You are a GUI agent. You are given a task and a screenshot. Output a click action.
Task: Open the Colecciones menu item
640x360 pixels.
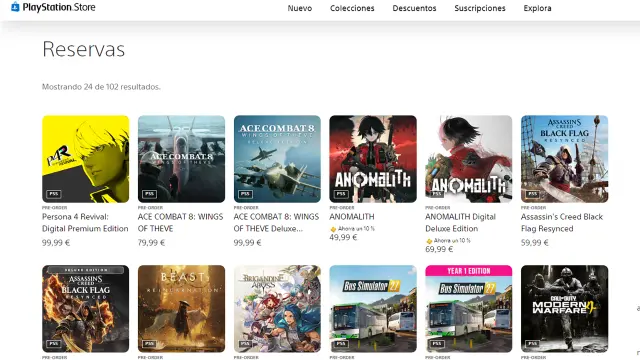352,8
